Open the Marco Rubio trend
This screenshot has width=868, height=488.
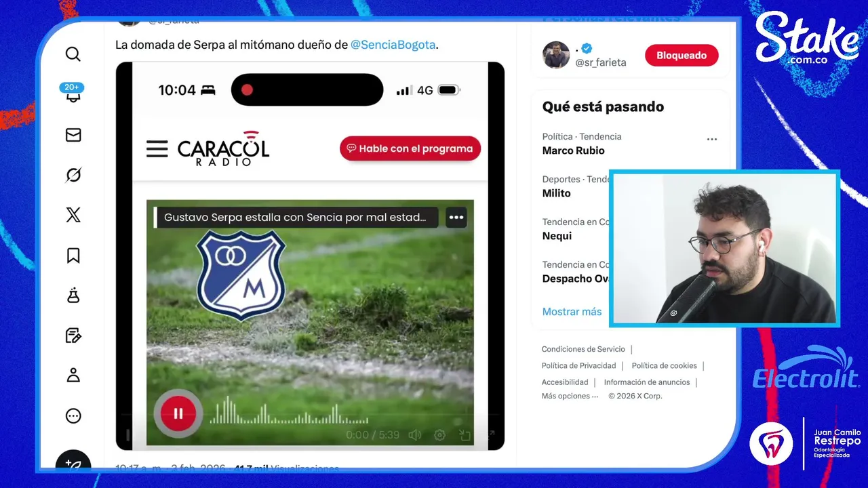click(x=573, y=150)
